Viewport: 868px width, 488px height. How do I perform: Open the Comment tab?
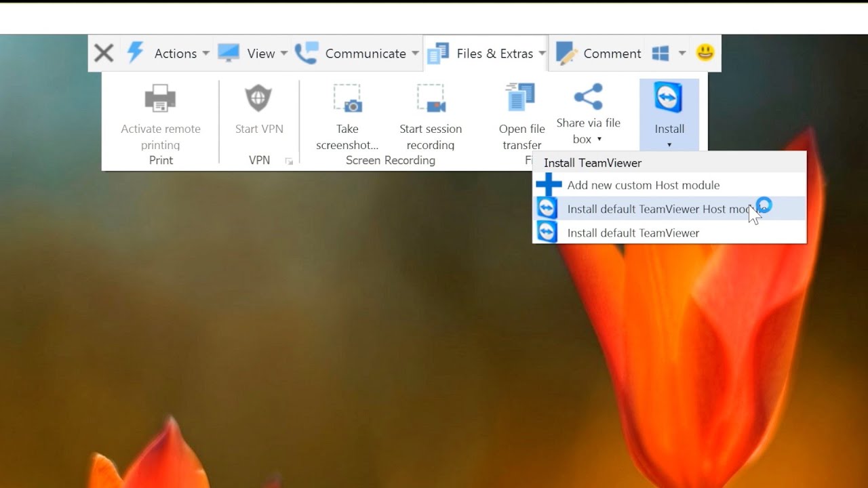pyautogui.click(x=612, y=54)
